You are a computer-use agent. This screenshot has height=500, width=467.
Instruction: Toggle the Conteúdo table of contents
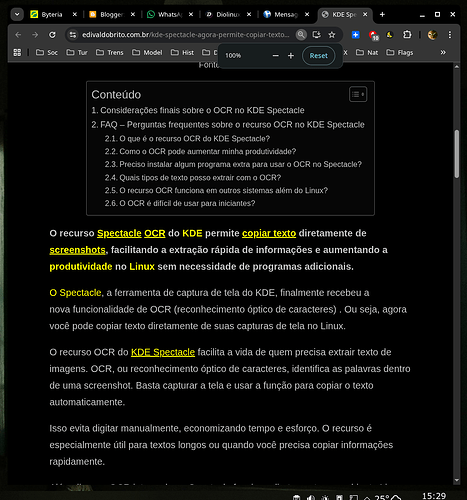coord(358,94)
